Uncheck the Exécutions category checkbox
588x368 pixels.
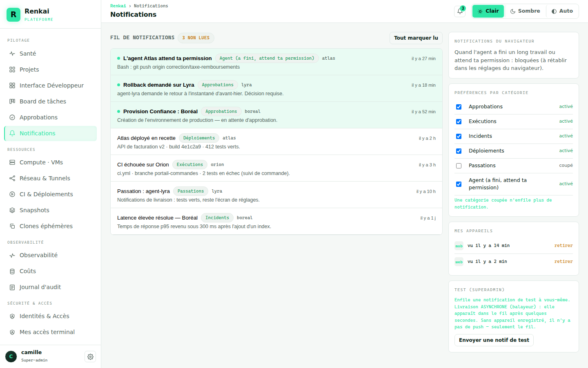(459, 121)
